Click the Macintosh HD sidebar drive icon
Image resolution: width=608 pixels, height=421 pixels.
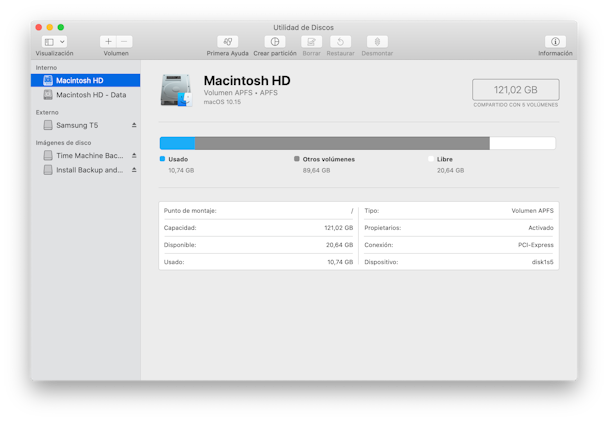coord(48,80)
